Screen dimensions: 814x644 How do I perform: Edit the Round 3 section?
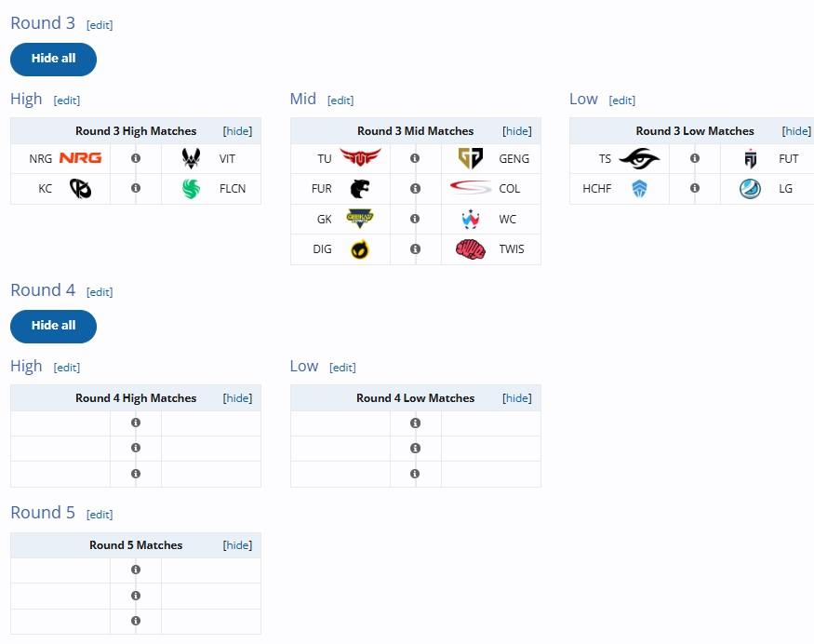(100, 25)
